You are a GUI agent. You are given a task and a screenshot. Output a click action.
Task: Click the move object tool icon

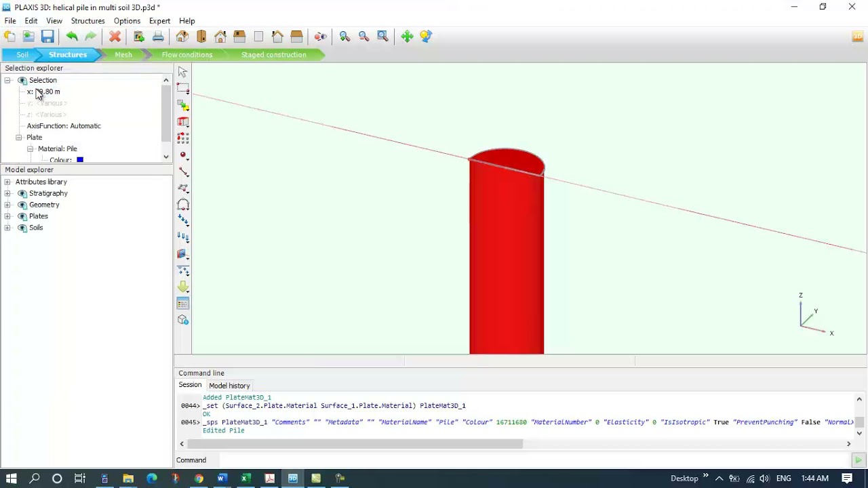pyautogui.click(x=182, y=106)
